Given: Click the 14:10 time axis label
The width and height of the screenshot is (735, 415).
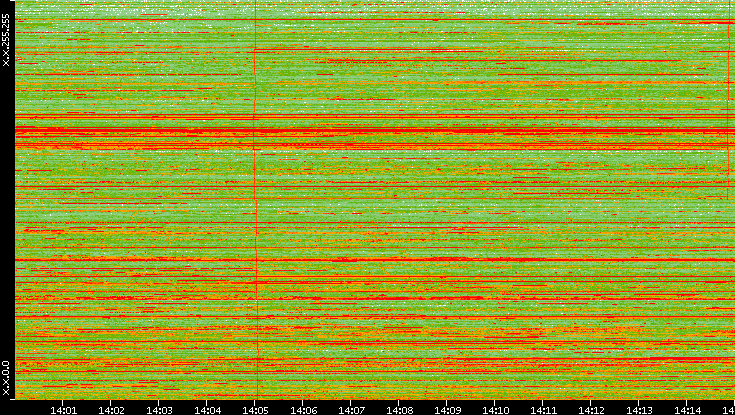Looking at the screenshot, I should [495, 410].
